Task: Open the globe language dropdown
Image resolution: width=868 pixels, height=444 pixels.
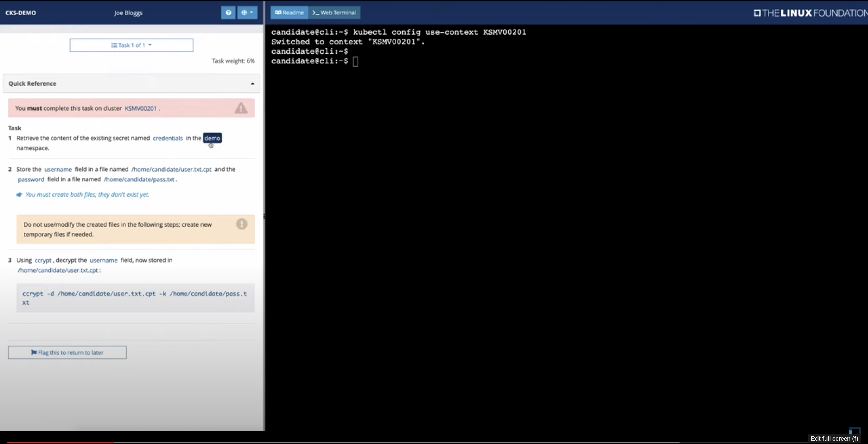Action: tap(247, 13)
